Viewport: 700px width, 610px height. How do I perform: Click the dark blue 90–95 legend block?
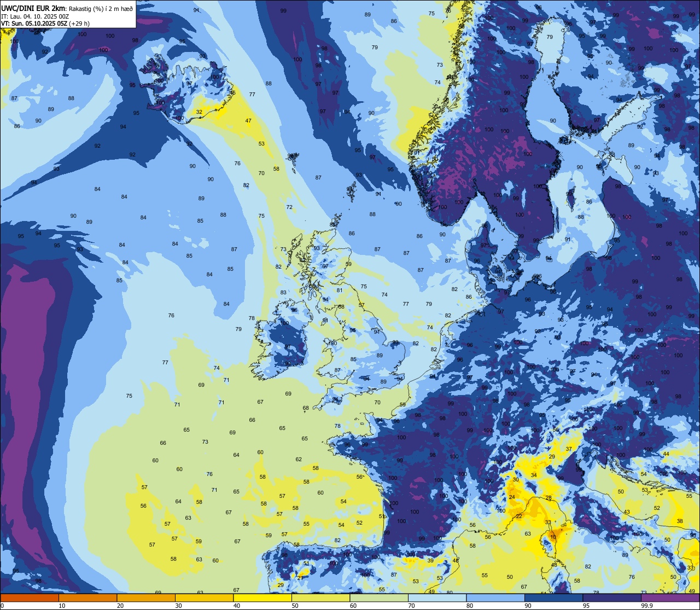(553, 598)
